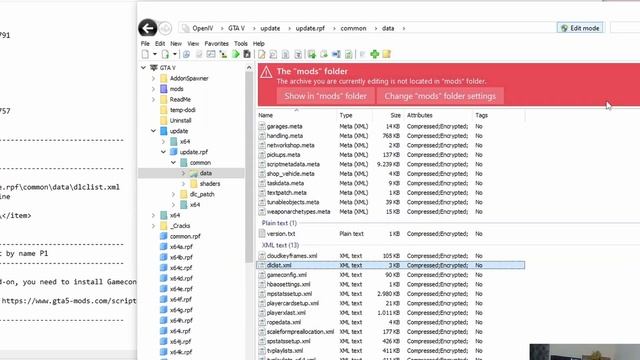The width and height of the screenshot is (640, 360).
Task: Sort list by Size column header
Action: 388,116
